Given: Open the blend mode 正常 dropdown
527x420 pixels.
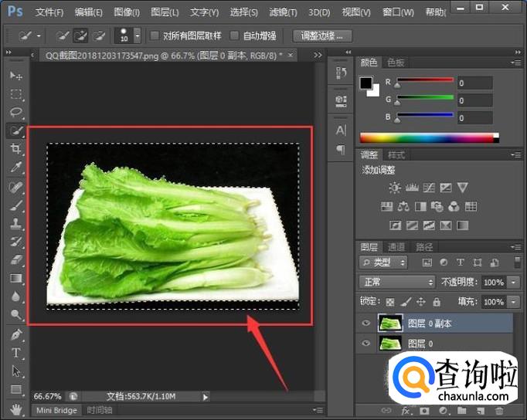Looking at the screenshot, I should [x=397, y=283].
